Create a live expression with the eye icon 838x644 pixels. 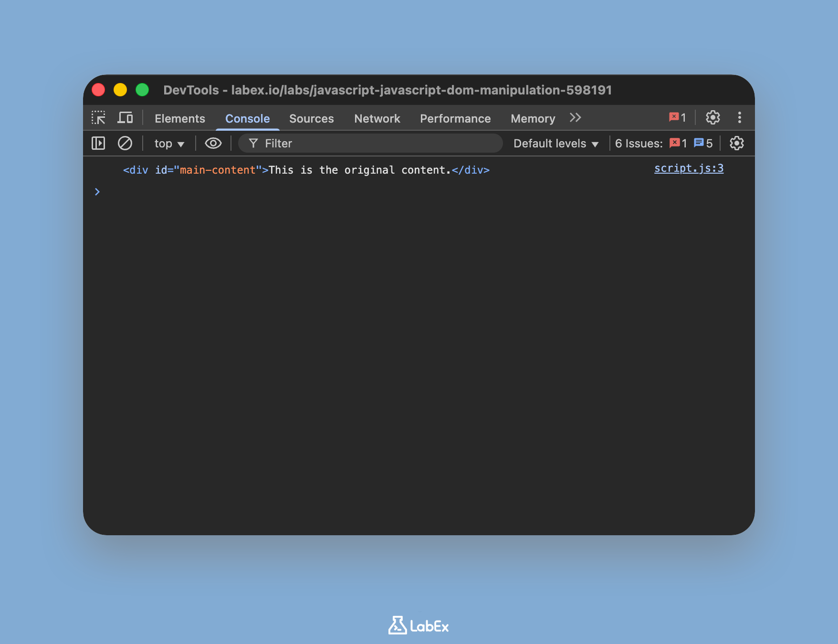213,143
